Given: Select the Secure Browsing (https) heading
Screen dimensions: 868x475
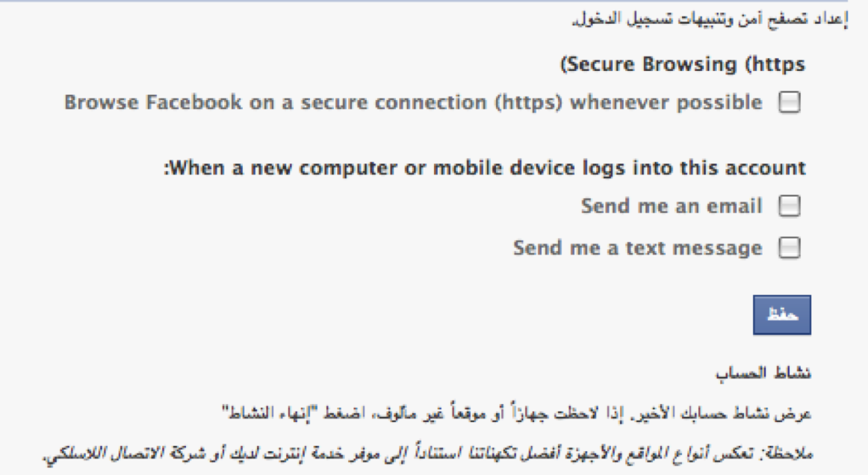Looking at the screenshot, I should (683, 65).
